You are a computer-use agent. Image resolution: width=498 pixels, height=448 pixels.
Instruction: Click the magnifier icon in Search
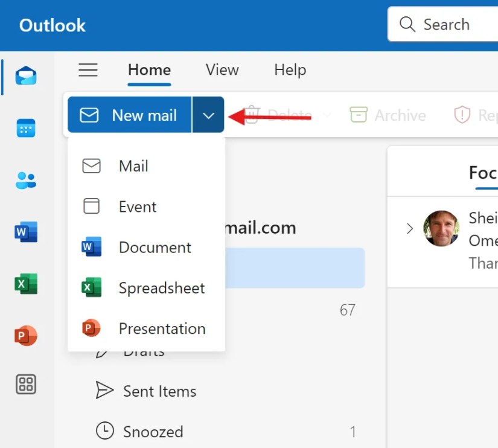407,25
